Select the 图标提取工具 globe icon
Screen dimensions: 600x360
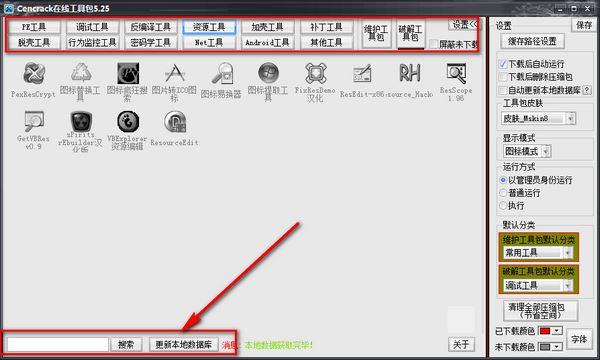[268, 73]
